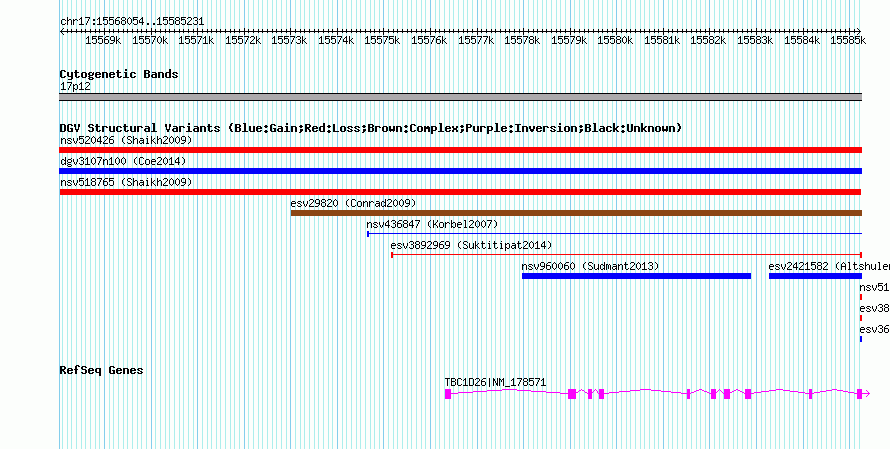The width and height of the screenshot is (890, 449).
Task: Select the 15585k ruler label
Action: 849,40
